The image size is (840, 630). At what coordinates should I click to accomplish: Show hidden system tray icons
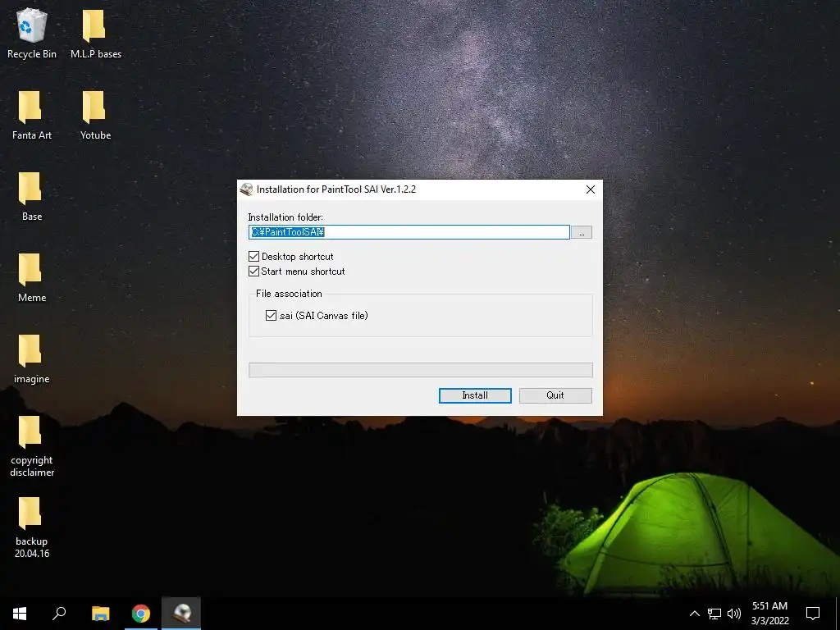pos(694,614)
